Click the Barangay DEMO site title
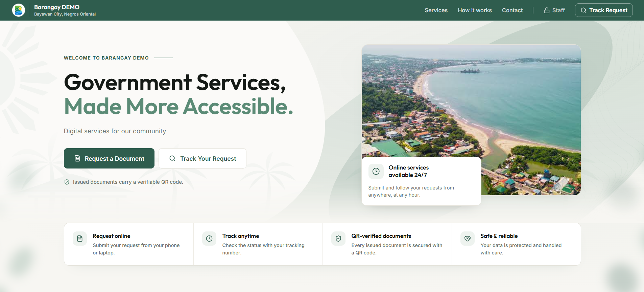The height and width of the screenshot is (292, 644). pyautogui.click(x=57, y=7)
